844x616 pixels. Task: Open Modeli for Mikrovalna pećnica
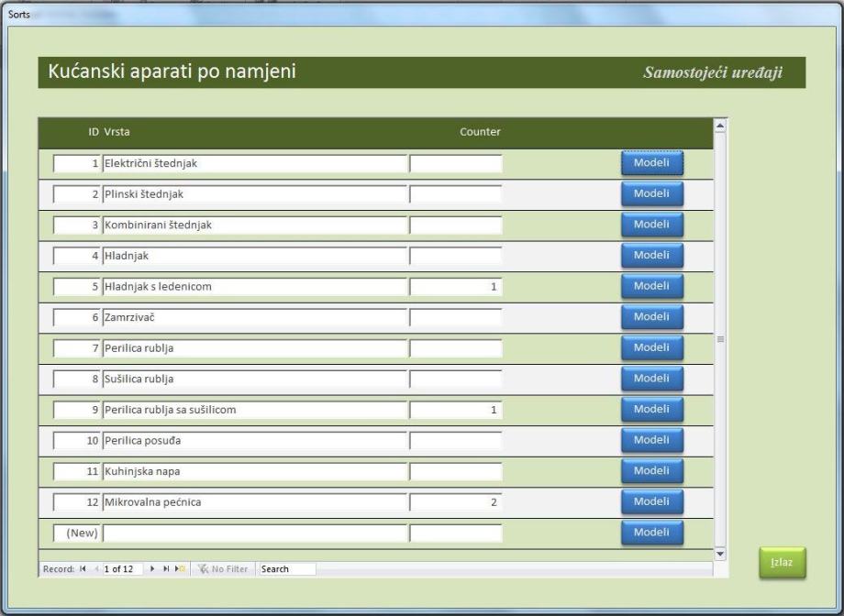coord(652,501)
